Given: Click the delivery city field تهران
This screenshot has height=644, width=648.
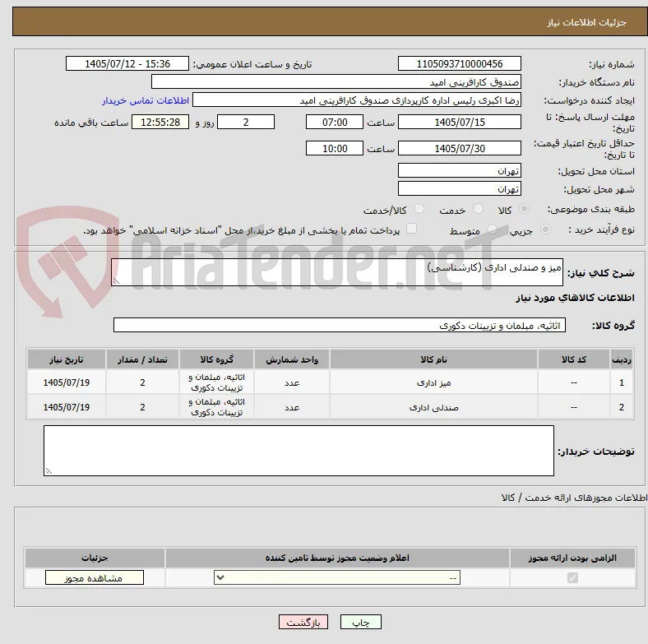Looking at the screenshot, I should click(x=459, y=188).
